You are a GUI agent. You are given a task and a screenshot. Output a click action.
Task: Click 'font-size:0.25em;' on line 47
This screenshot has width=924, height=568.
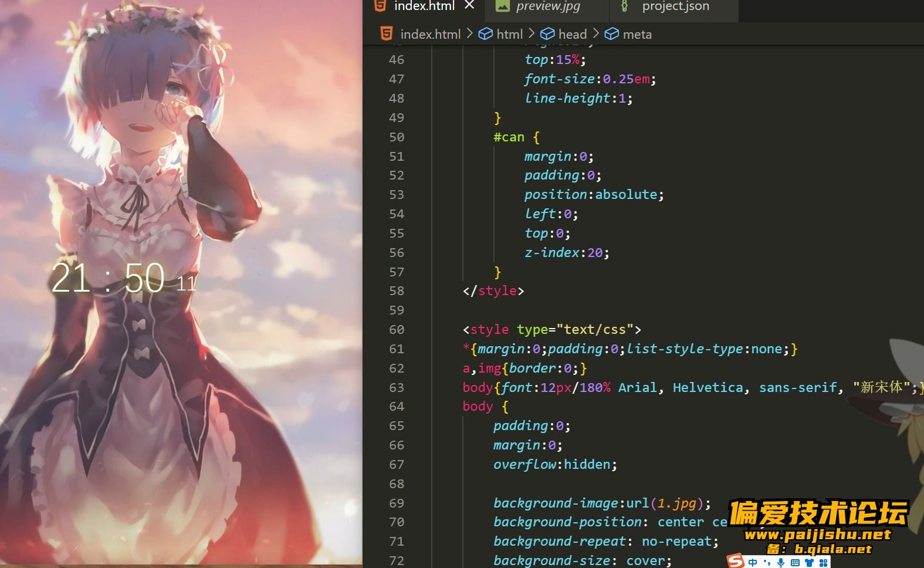coord(590,79)
